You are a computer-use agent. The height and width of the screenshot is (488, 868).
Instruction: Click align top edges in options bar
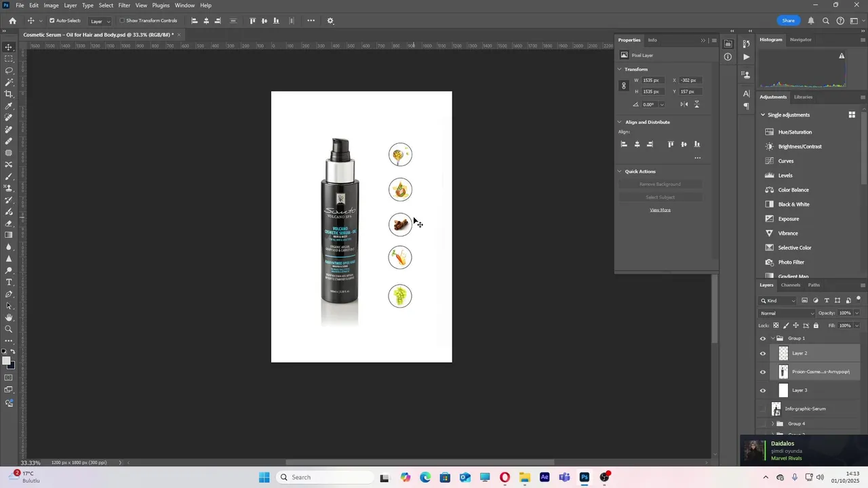pos(253,20)
